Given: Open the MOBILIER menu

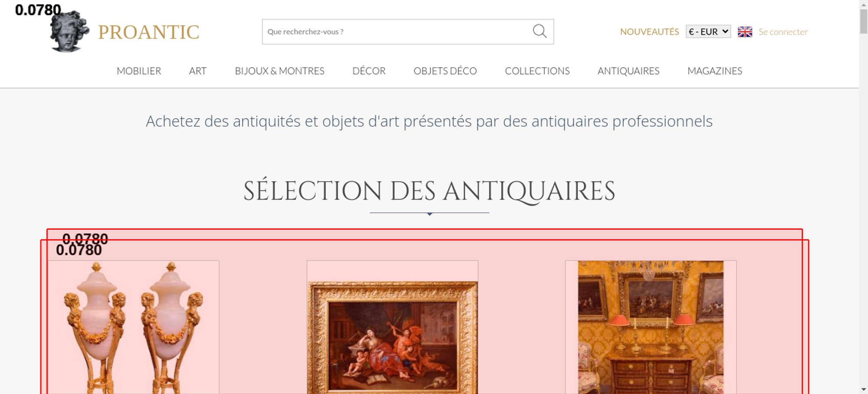Looking at the screenshot, I should (139, 71).
